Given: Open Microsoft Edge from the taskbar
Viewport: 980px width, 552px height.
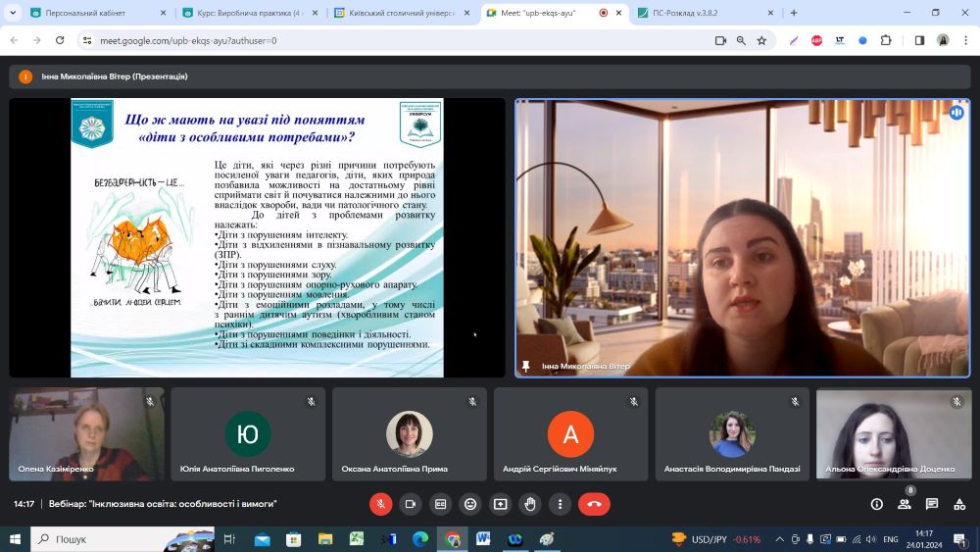Looking at the screenshot, I should [420, 539].
